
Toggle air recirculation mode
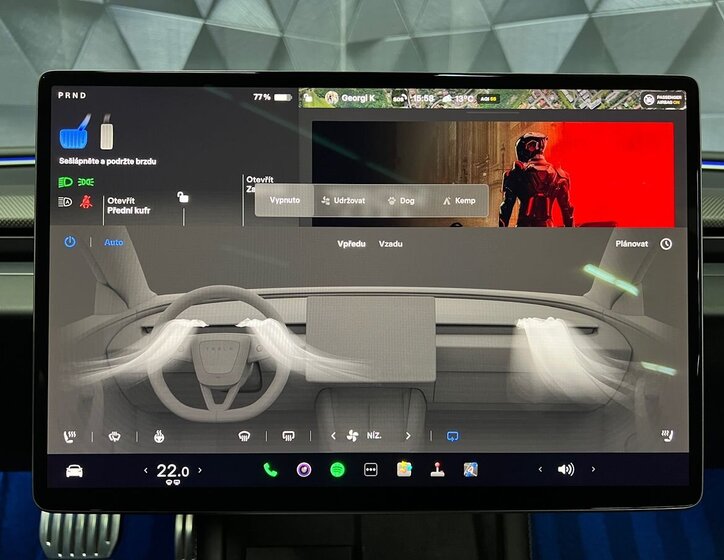tap(452, 436)
